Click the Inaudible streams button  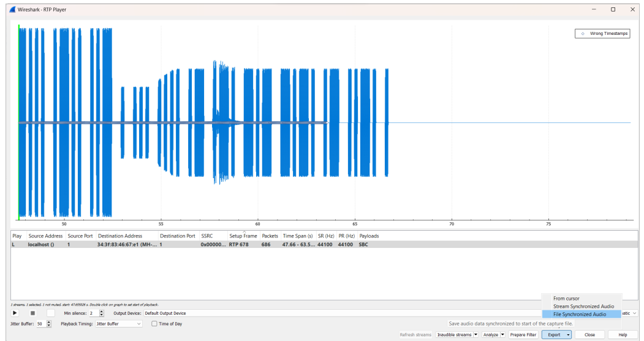click(x=454, y=335)
